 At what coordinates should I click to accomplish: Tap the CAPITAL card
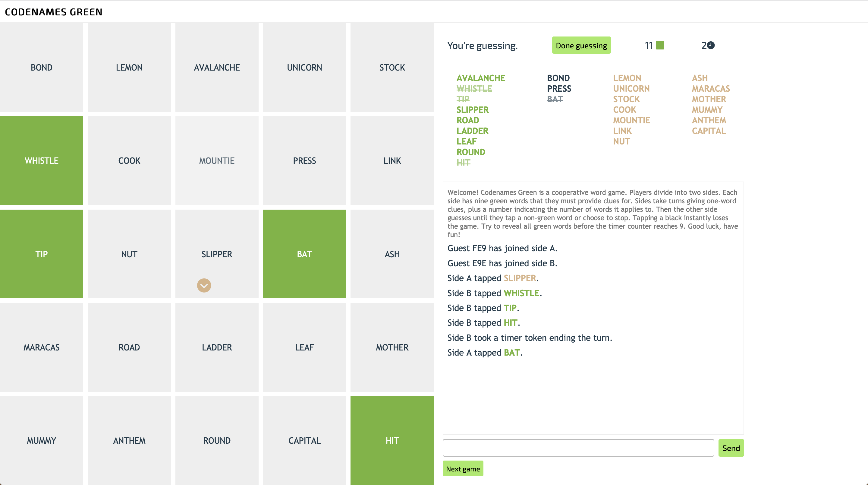coord(304,440)
